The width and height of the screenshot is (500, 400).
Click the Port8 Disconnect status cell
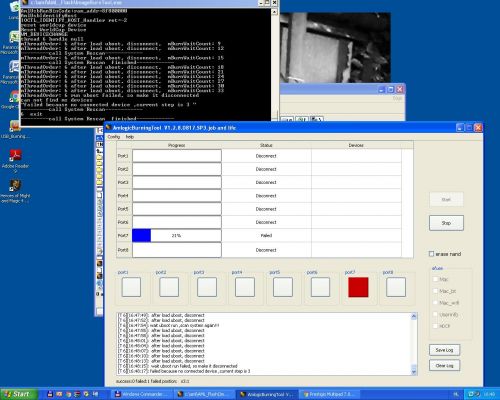coord(266,250)
